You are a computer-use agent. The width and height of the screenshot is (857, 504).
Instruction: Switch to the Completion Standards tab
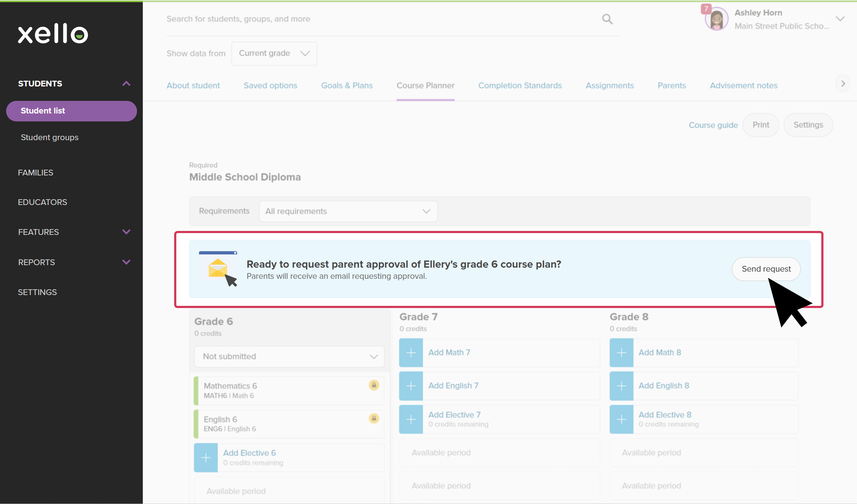pos(520,85)
